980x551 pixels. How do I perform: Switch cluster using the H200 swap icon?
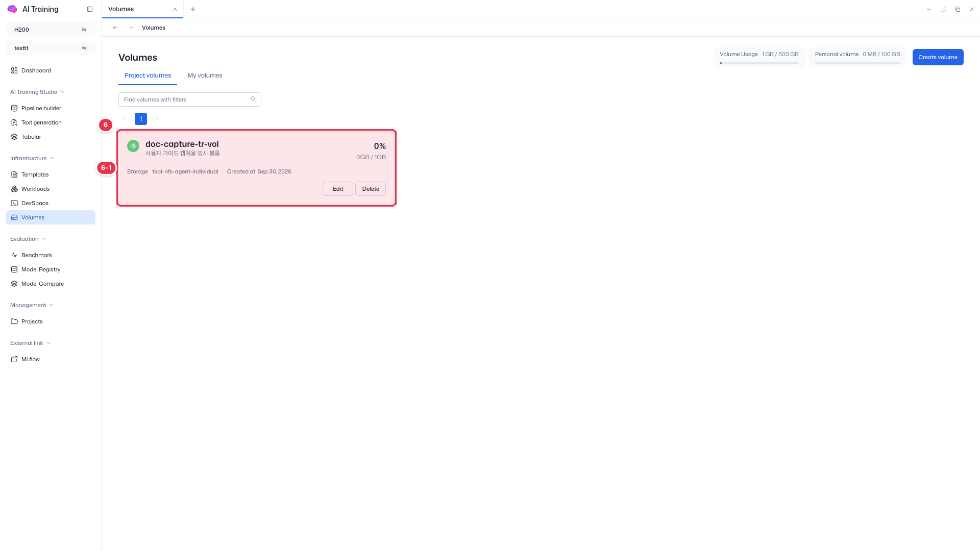pos(84,30)
